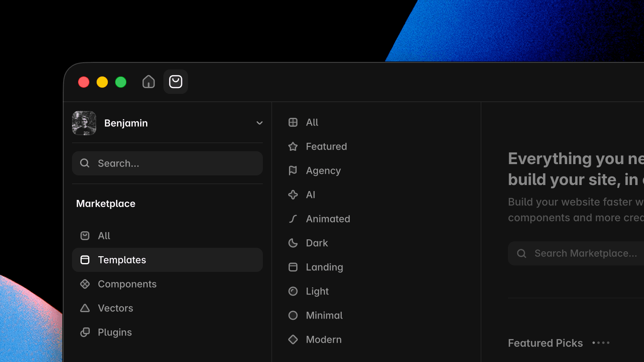This screenshot has width=644, height=362.
Task: Open the Home icon in title bar
Action: pos(149,82)
